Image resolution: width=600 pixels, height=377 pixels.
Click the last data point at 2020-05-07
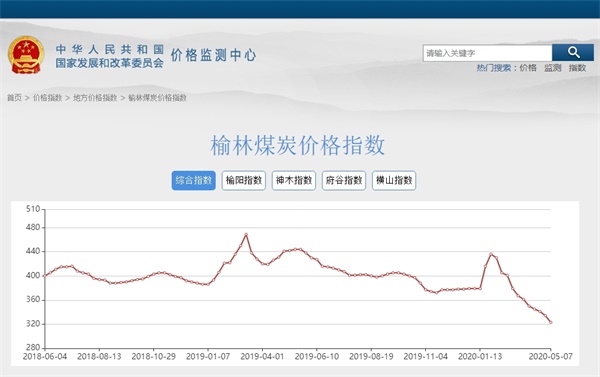(x=551, y=322)
